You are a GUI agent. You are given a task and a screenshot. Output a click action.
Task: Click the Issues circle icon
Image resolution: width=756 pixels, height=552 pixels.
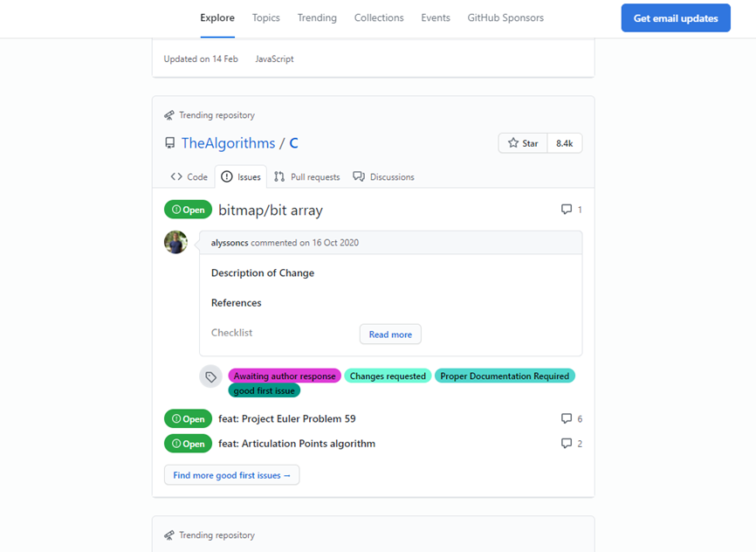(227, 176)
